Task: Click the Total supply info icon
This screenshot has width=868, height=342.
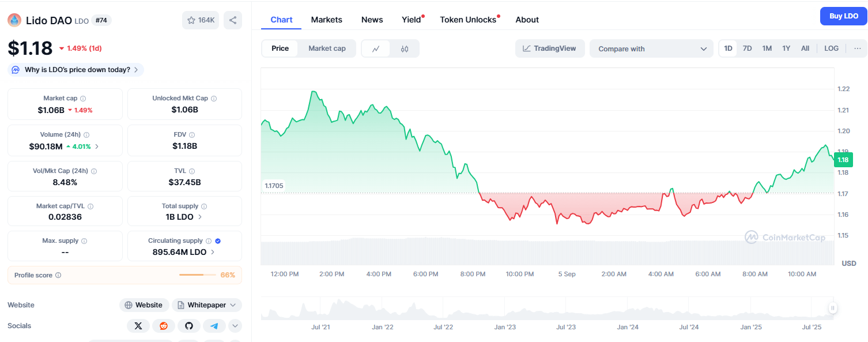Action: point(204,206)
